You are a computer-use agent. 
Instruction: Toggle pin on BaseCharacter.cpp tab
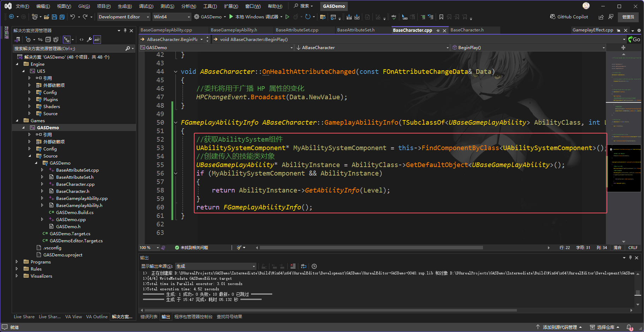coord(438,30)
